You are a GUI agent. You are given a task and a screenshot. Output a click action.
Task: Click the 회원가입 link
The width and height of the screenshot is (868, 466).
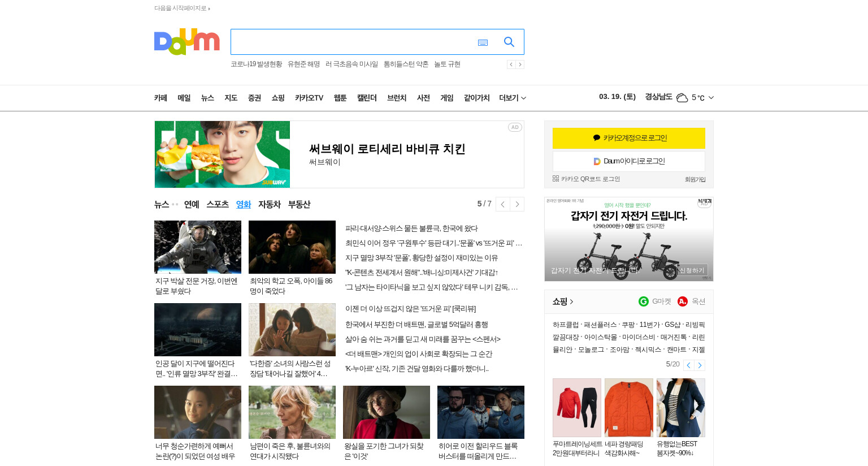coord(695,179)
